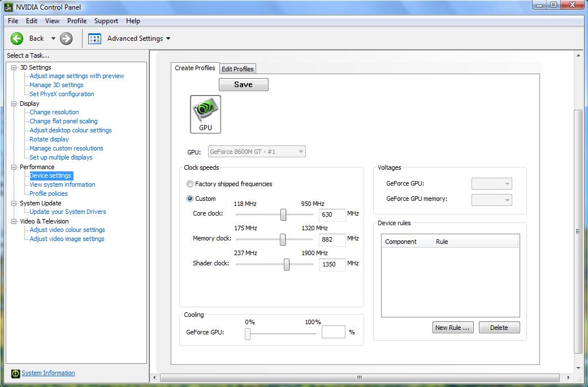
Task: Open the Edit menu
Action: pyautogui.click(x=32, y=21)
